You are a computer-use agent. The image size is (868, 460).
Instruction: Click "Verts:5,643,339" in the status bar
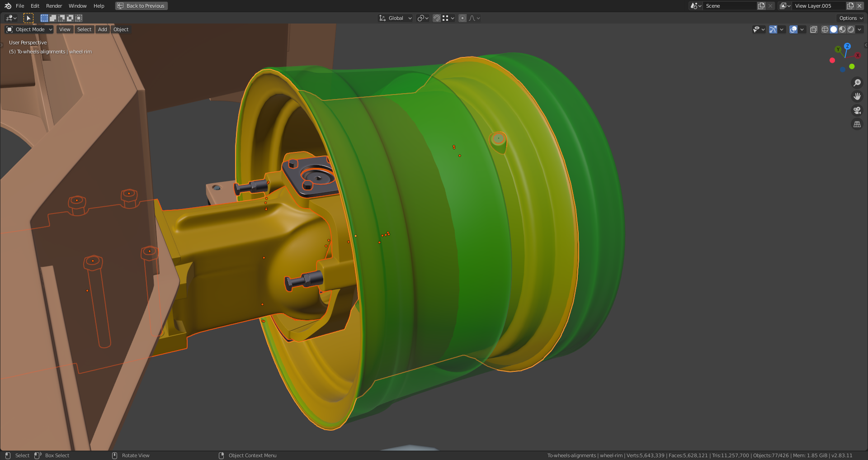click(645, 455)
